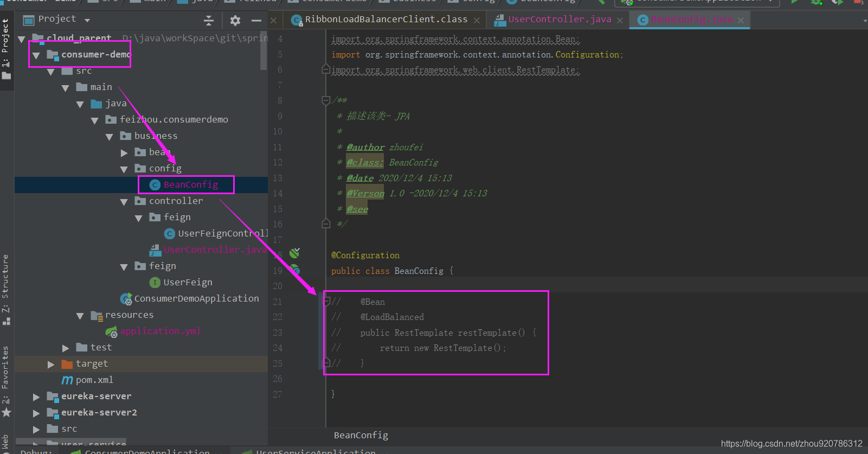This screenshot has width=868, height=454.
Task: Open editor tabs overflow dropdown arrow
Action: 864,21
